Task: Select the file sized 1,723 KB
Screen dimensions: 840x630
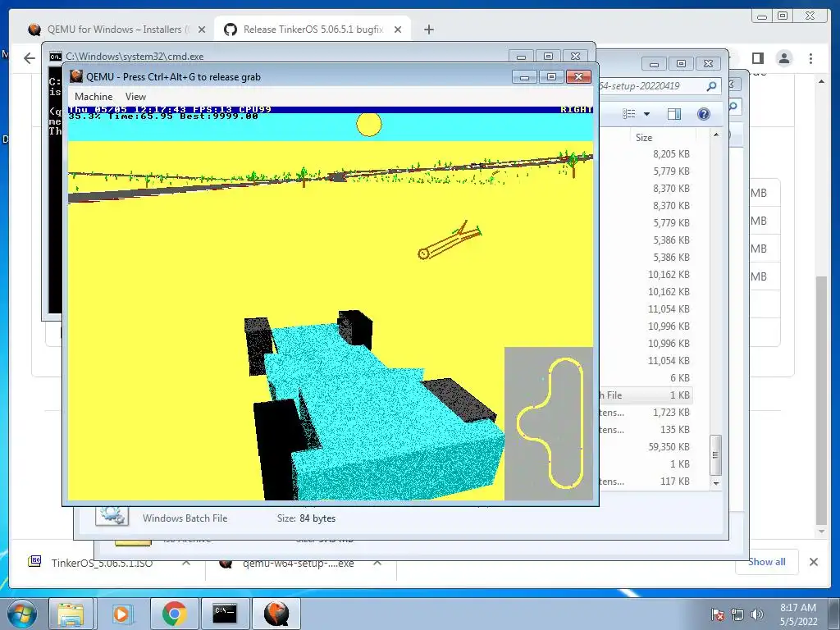Action: (x=671, y=413)
